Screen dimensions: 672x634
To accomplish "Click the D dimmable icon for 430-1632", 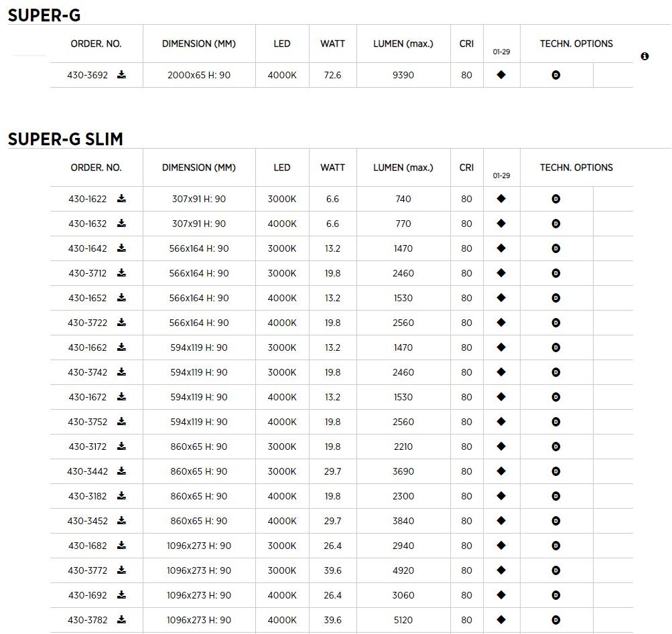I will (x=555, y=224).
